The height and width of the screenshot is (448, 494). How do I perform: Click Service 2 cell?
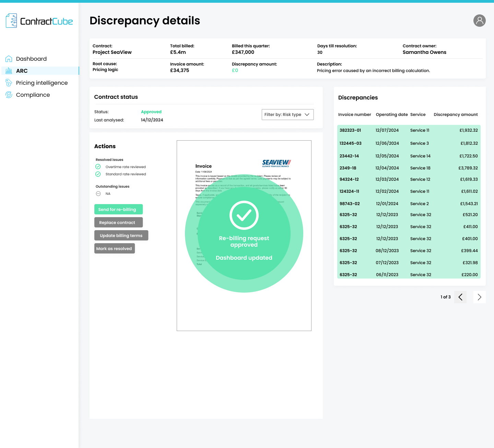(x=420, y=204)
